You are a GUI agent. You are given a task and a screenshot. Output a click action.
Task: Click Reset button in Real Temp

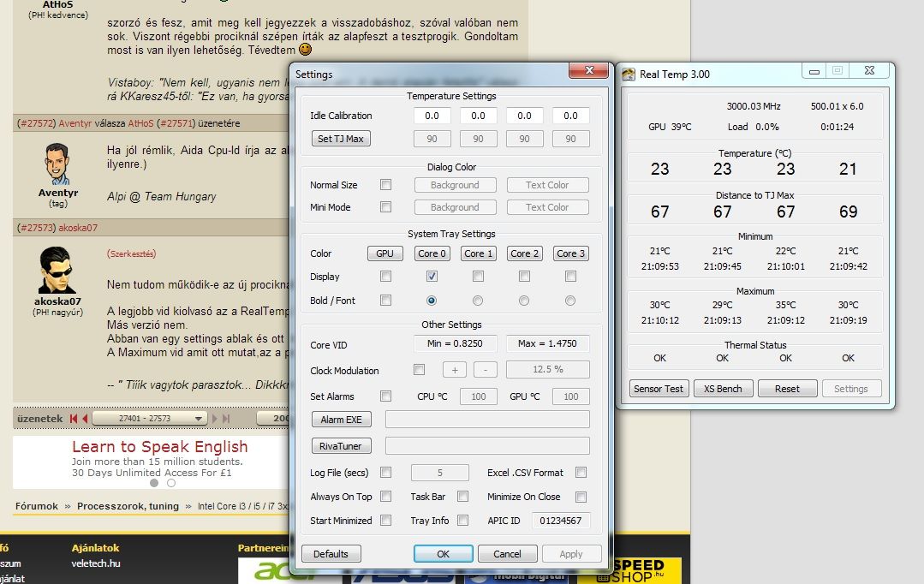(787, 389)
